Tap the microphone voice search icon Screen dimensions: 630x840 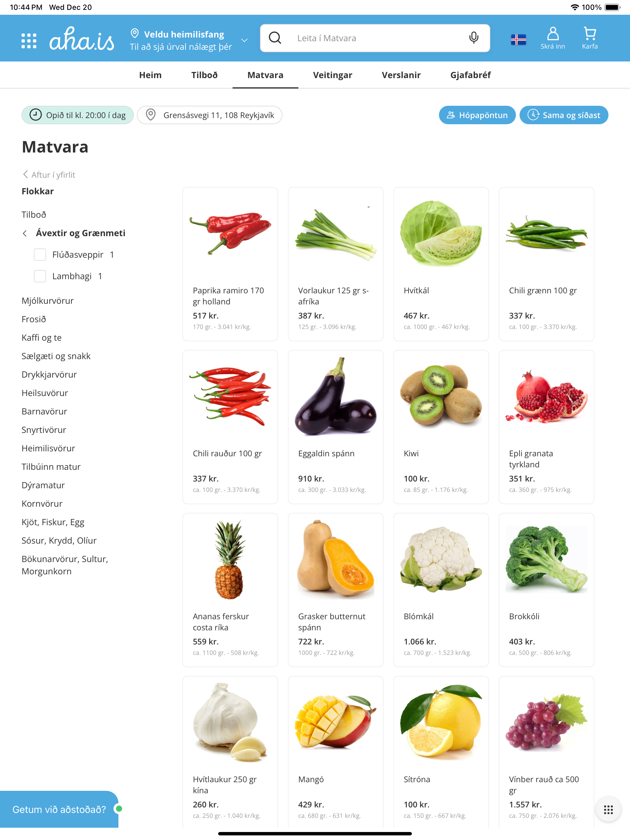[473, 38]
